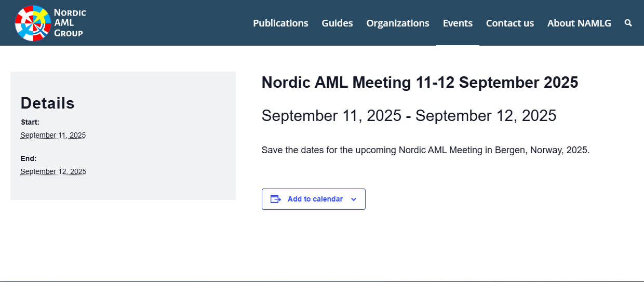Open site search with magnifier icon
The image size is (644, 282).
tap(628, 23)
